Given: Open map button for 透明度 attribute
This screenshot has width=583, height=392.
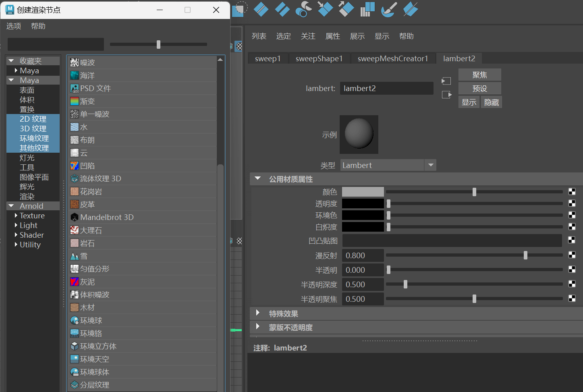Looking at the screenshot, I should click(572, 203).
